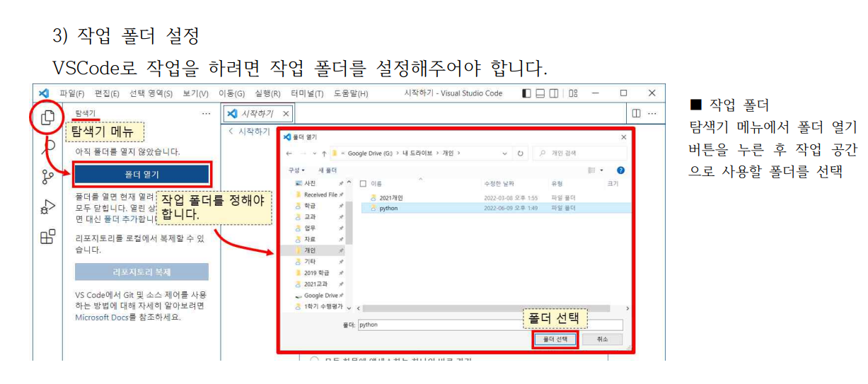
Task: Open the Search activity bar icon
Action: [x=47, y=147]
